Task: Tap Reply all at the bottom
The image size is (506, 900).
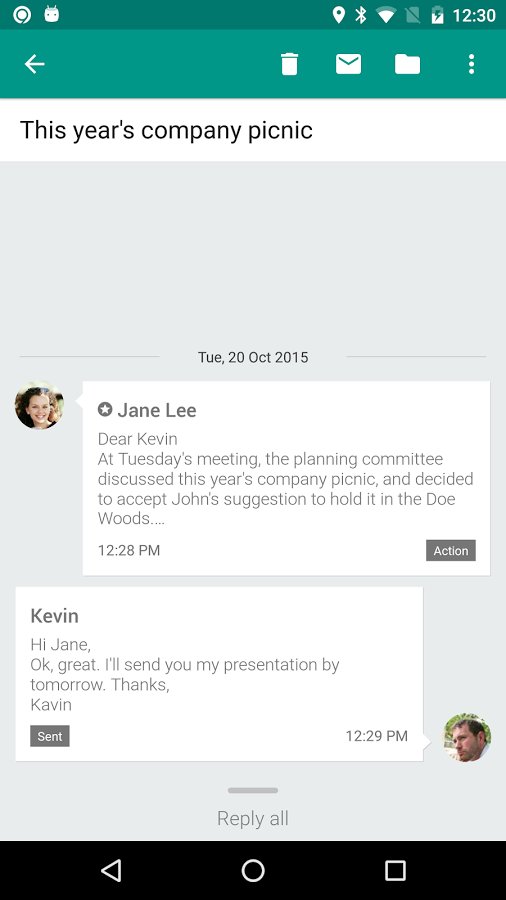Action: point(253,818)
